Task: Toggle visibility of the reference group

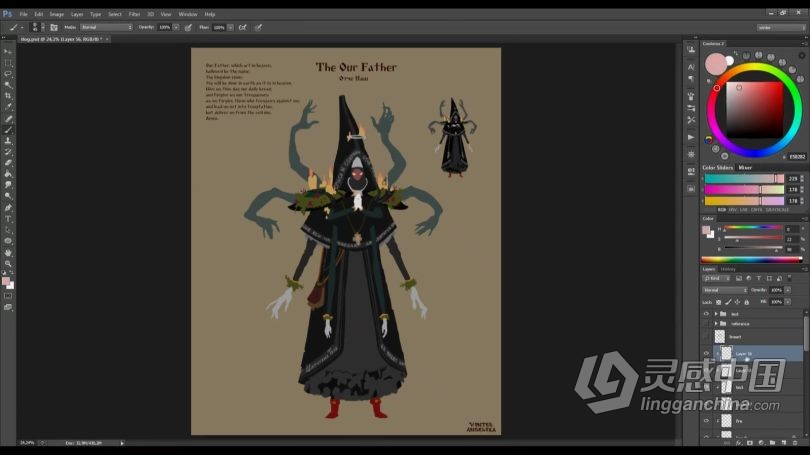Action: point(706,324)
